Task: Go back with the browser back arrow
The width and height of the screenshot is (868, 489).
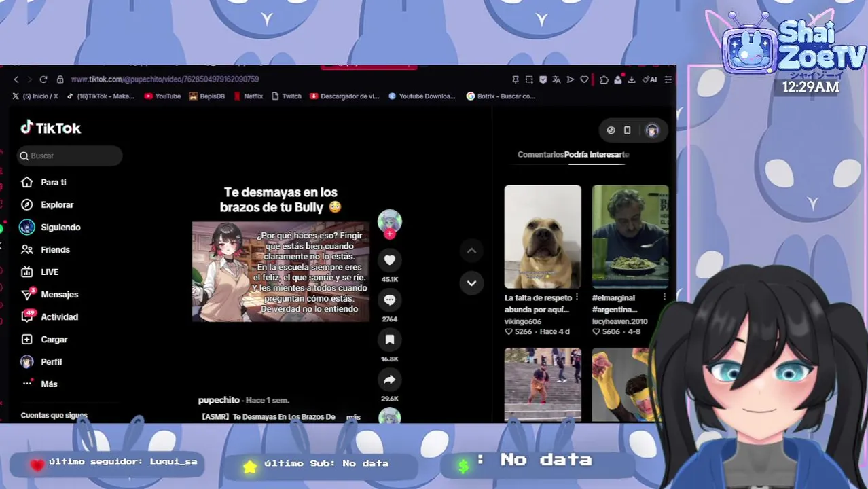Action: tap(16, 79)
